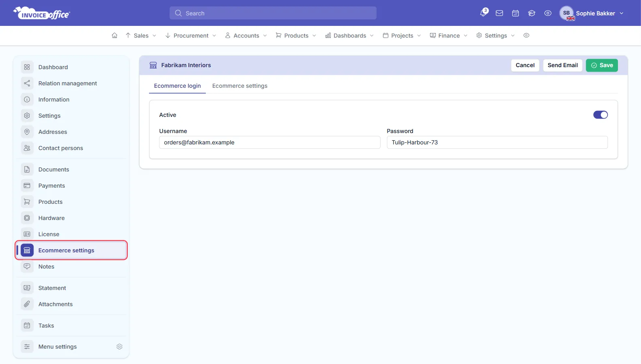Open Documents in the sidebar

71,169
